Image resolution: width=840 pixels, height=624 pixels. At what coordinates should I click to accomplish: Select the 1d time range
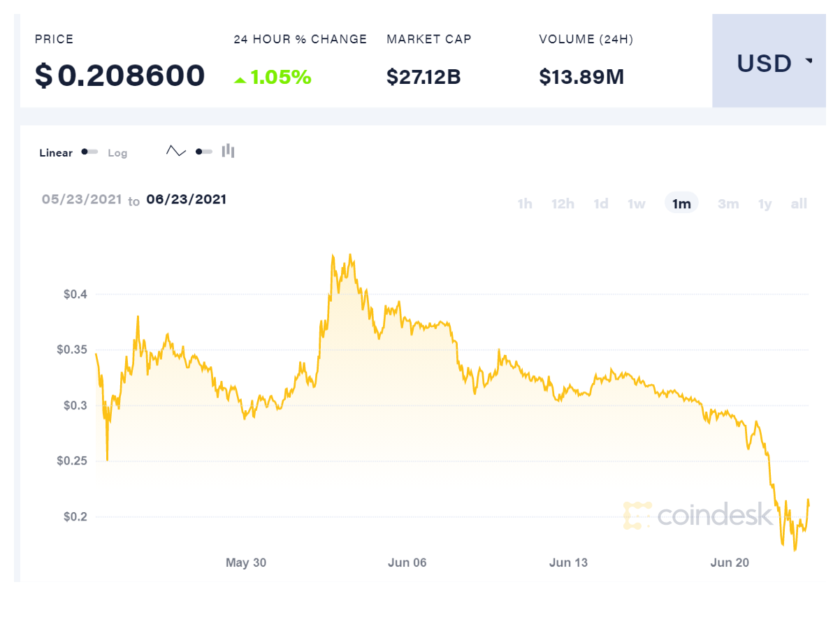click(600, 203)
